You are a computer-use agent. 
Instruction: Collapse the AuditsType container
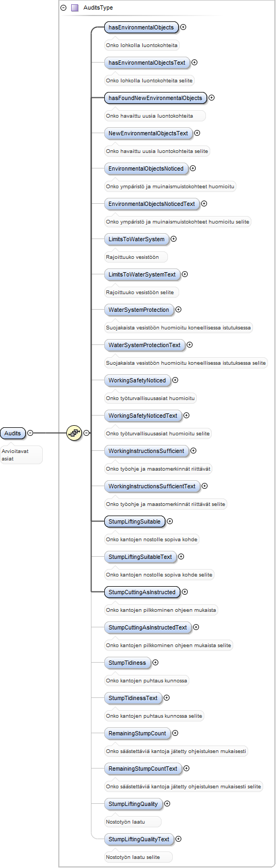(64, 8)
